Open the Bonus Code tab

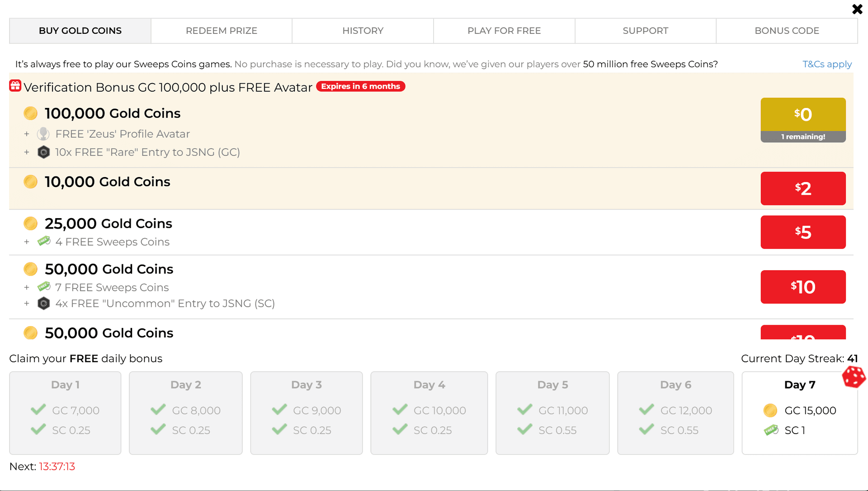click(787, 31)
